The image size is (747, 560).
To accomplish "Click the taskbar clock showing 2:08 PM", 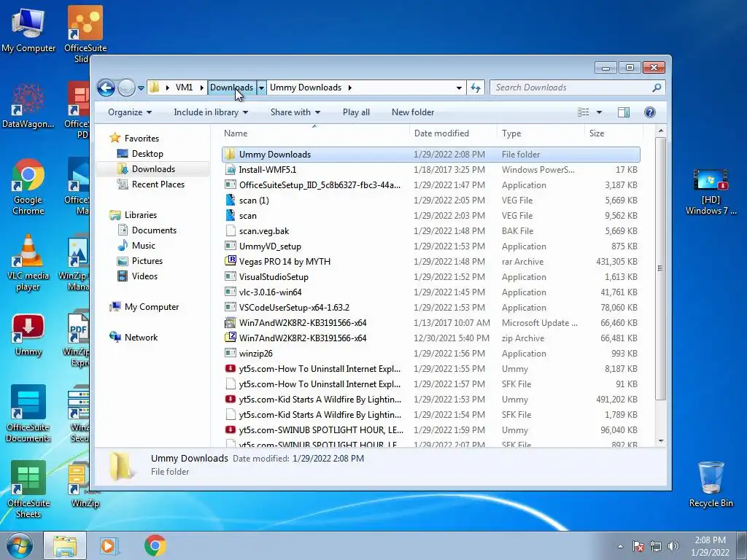I will click(709, 546).
